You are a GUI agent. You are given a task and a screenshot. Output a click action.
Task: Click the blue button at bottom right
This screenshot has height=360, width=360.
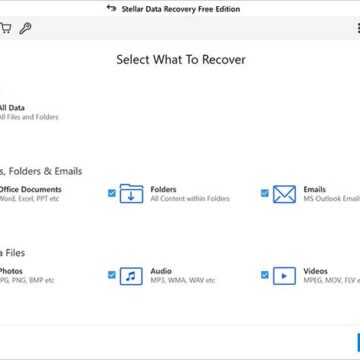(358, 343)
